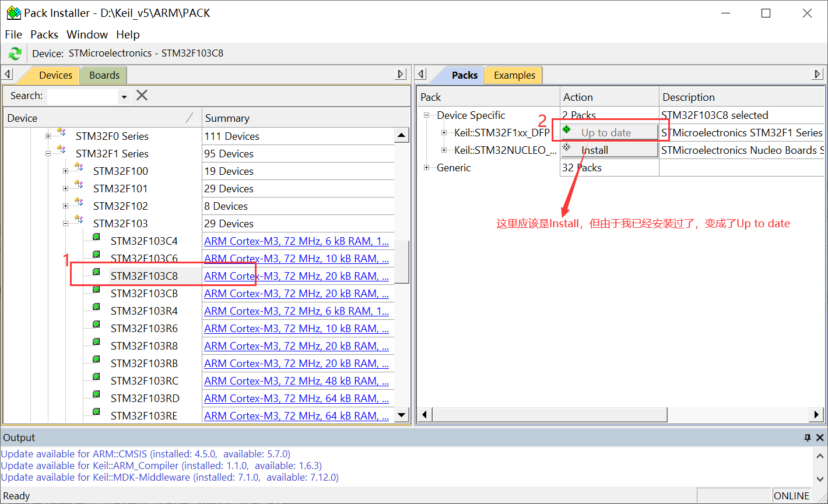Screen dimensions: 828x504
Task: Click the STM32F0 Series family icon
Action: click(x=61, y=133)
